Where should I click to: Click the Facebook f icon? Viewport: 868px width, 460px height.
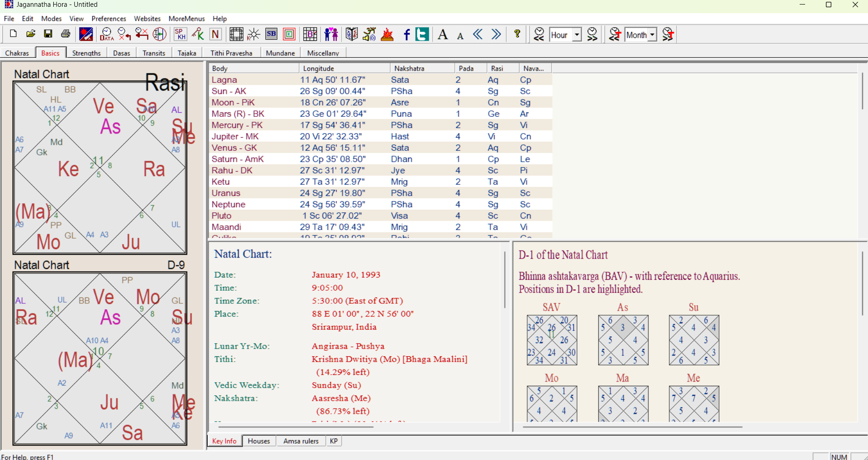pos(406,34)
